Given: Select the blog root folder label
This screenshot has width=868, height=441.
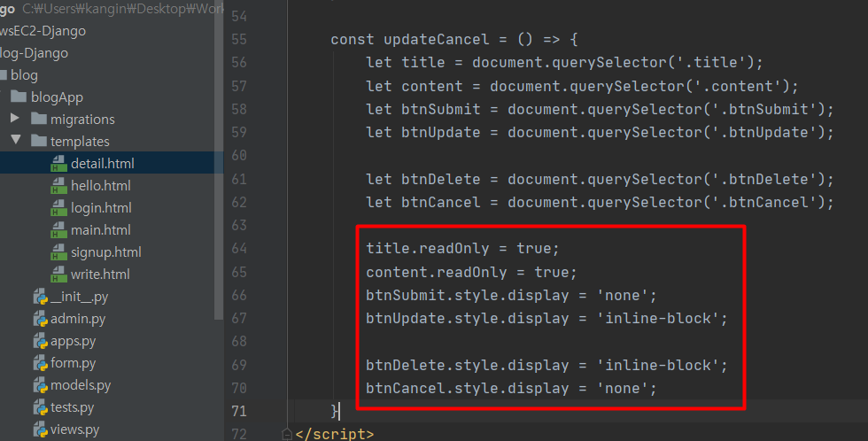Looking at the screenshot, I should pos(24,74).
